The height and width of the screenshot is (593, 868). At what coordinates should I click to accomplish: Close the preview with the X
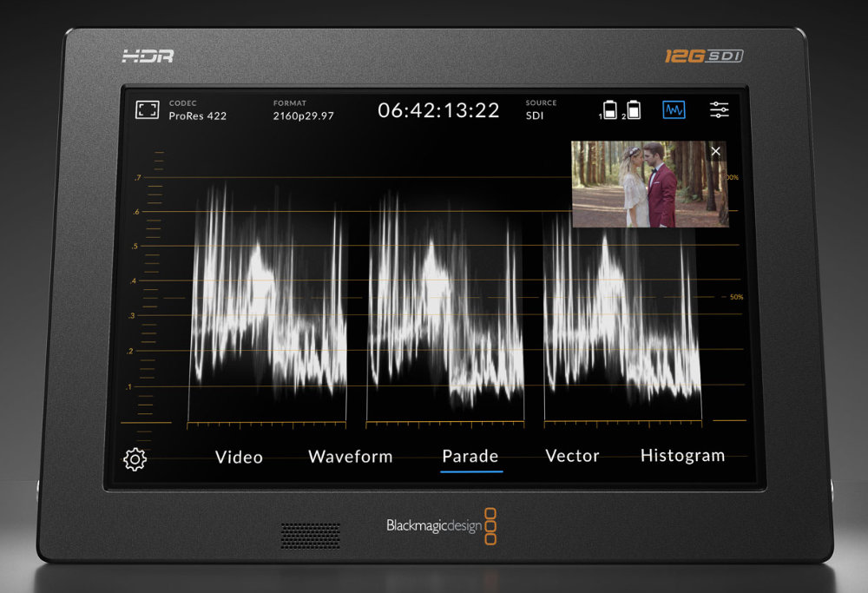pos(715,151)
